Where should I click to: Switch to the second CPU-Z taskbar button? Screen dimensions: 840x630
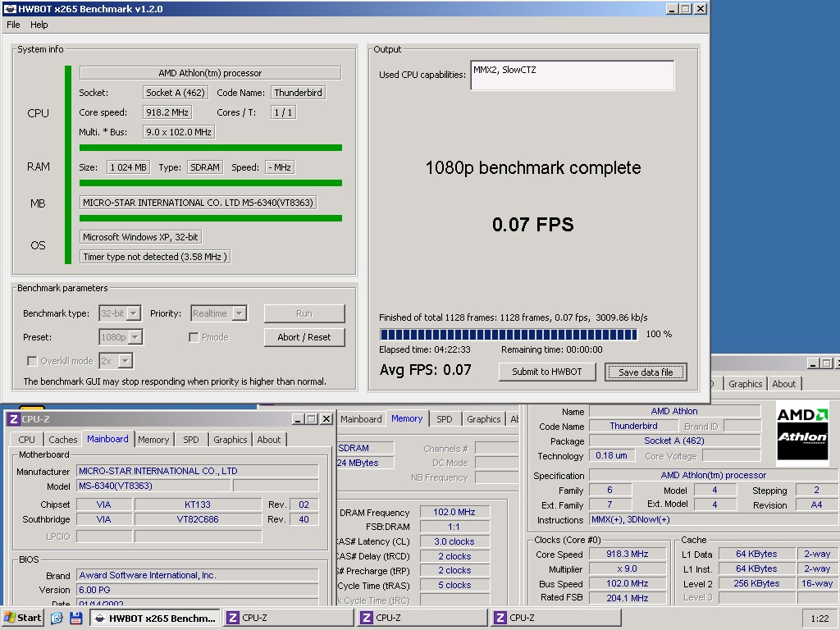coord(422,618)
